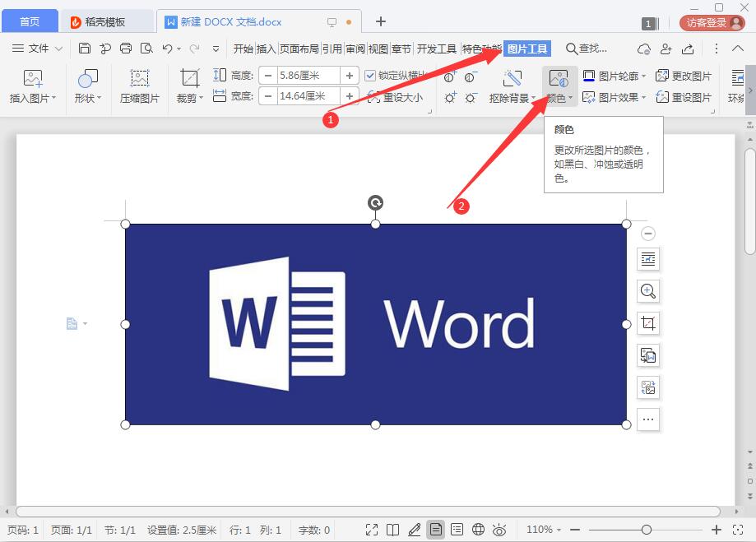Click the magnifier icon in the side toolbar

(647, 291)
